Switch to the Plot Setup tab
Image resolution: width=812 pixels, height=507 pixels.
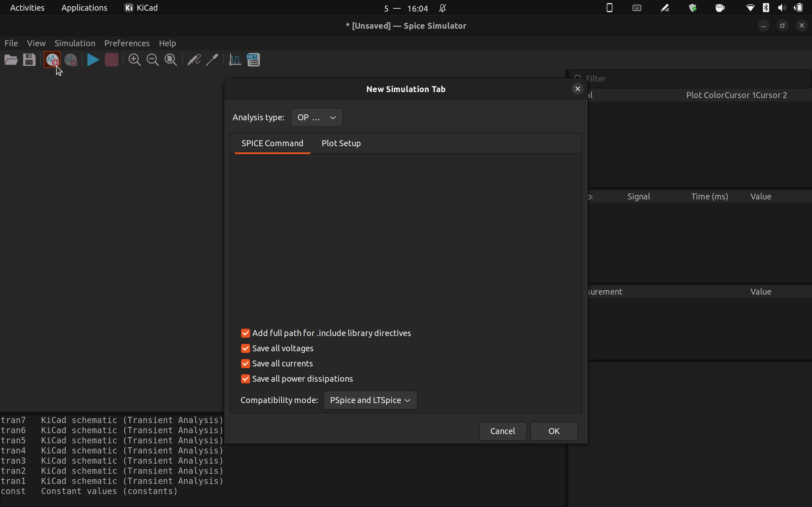[x=341, y=143]
